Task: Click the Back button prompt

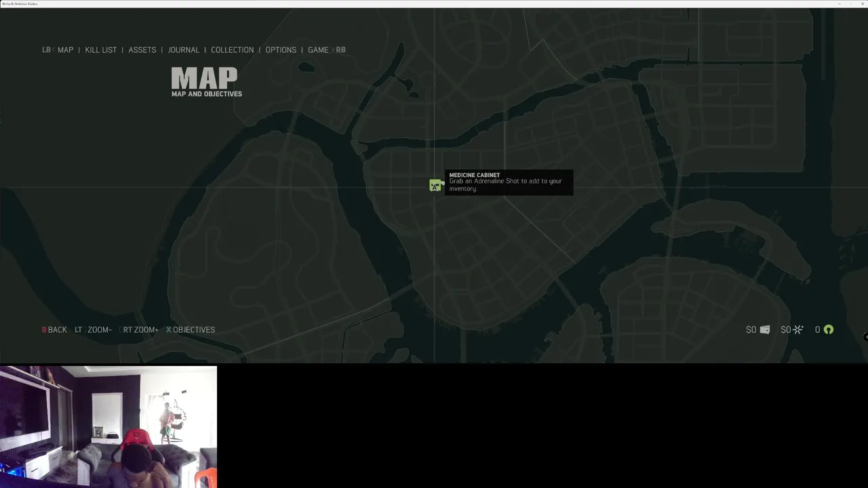Action: click(x=54, y=330)
